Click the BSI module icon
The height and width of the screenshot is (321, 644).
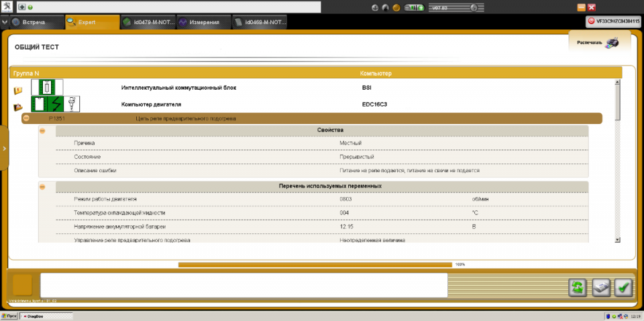pyautogui.click(x=46, y=88)
